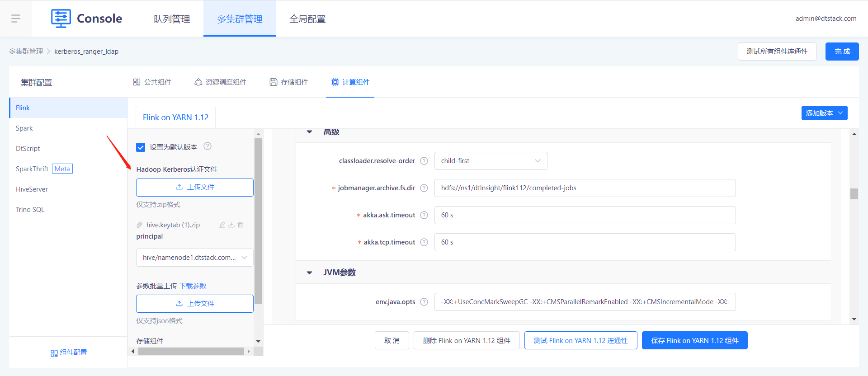This screenshot has width=868, height=376.
Task: Click help icon for env.java.opts
Action: pos(424,302)
